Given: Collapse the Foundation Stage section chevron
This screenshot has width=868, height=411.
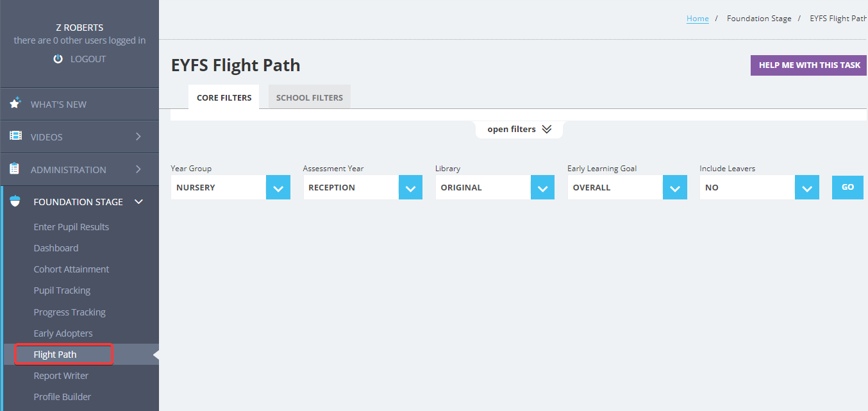Looking at the screenshot, I should tap(138, 201).
